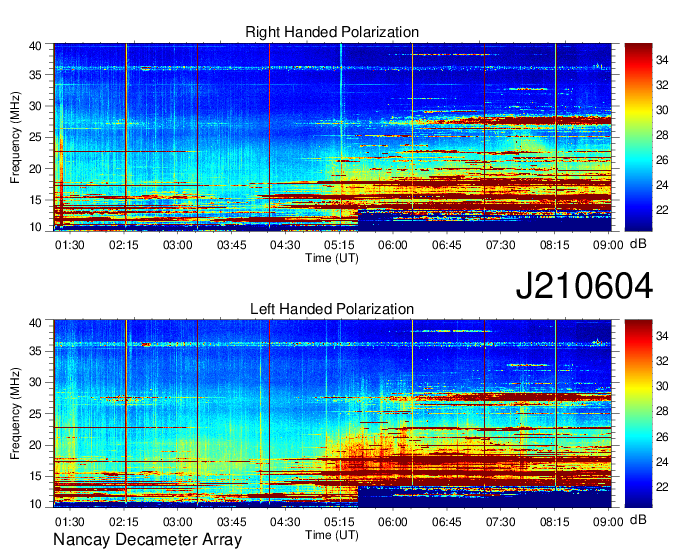
Task: Click the 20 MHz tick on Right Handed plot
Action: (x=35, y=169)
